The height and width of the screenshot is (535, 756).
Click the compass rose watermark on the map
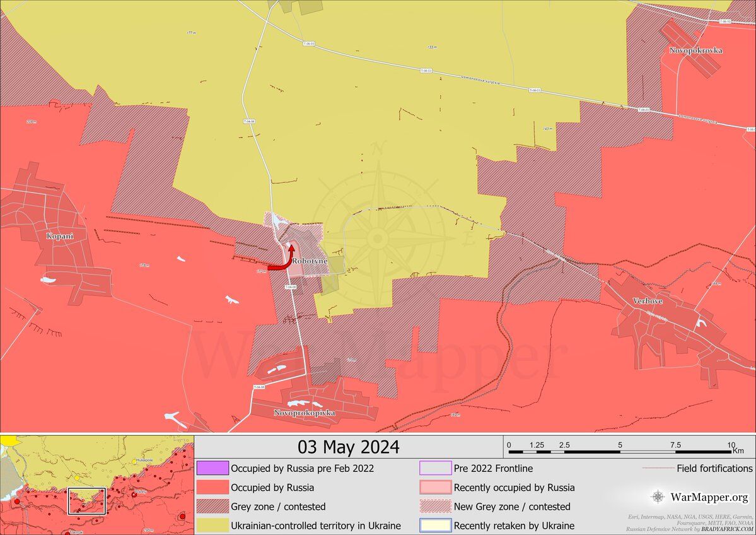point(378,237)
